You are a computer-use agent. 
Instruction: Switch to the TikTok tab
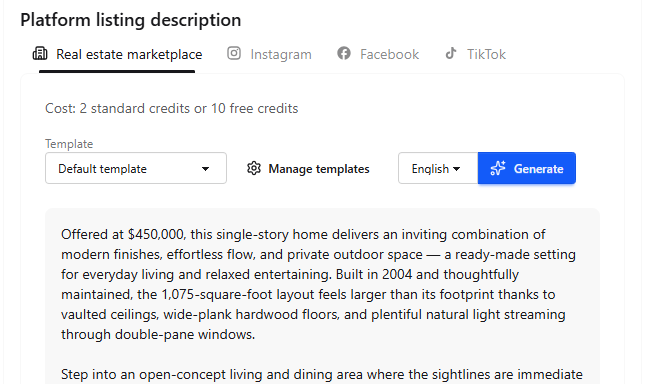point(475,54)
